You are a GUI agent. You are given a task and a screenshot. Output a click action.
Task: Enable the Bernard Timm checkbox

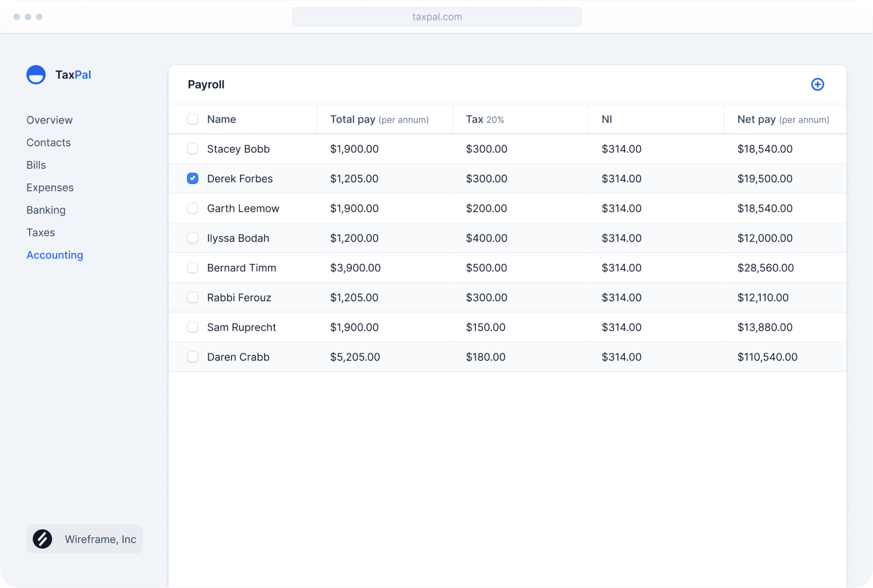193,268
